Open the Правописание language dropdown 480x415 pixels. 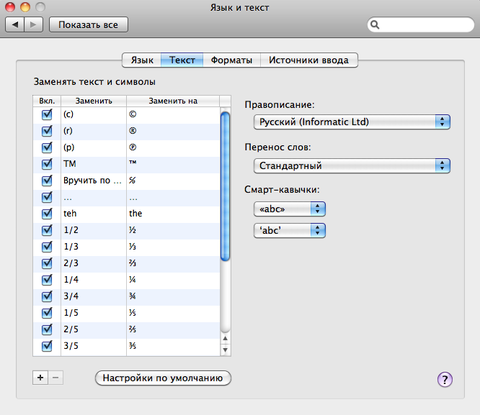[352, 122]
